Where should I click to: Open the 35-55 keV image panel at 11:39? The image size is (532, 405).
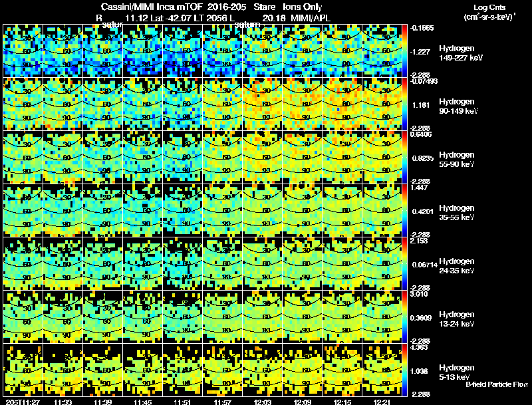(x=103, y=211)
